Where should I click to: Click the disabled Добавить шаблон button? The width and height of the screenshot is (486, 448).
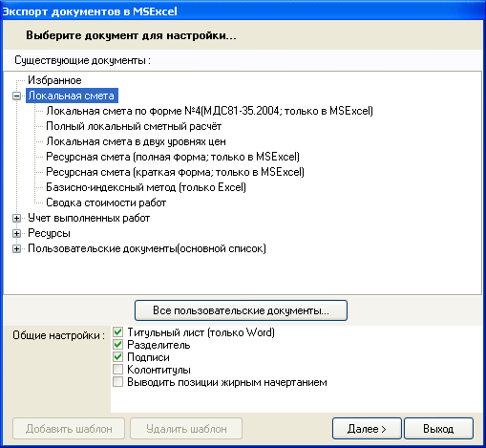tap(69, 429)
